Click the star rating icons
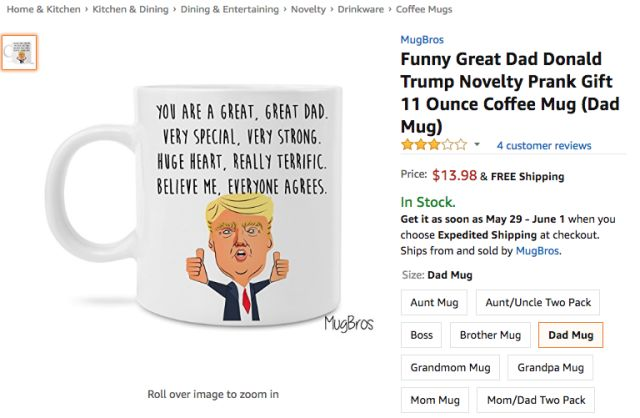640x418 pixels. (434, 145)
